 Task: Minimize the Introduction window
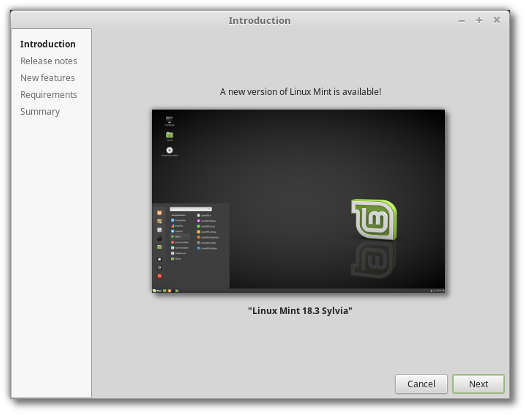pyautogui.click(x=462, y=21)
